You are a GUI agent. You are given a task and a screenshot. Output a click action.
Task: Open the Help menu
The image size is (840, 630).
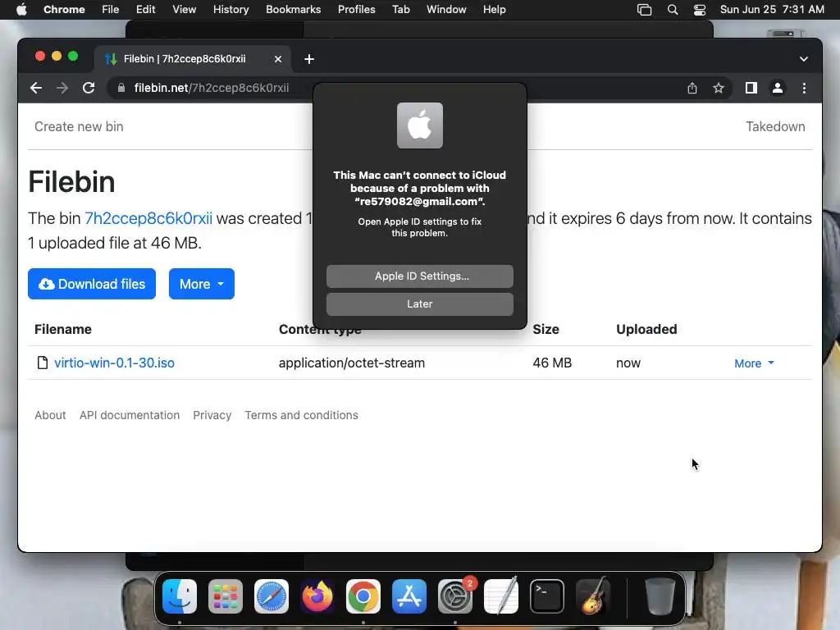click(494, 9)
